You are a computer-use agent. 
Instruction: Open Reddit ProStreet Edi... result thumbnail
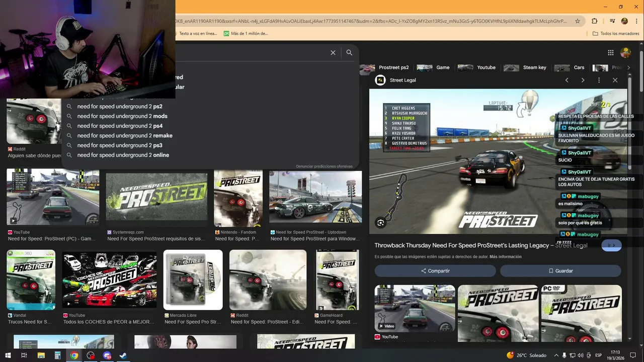click(x=268, y=280)
